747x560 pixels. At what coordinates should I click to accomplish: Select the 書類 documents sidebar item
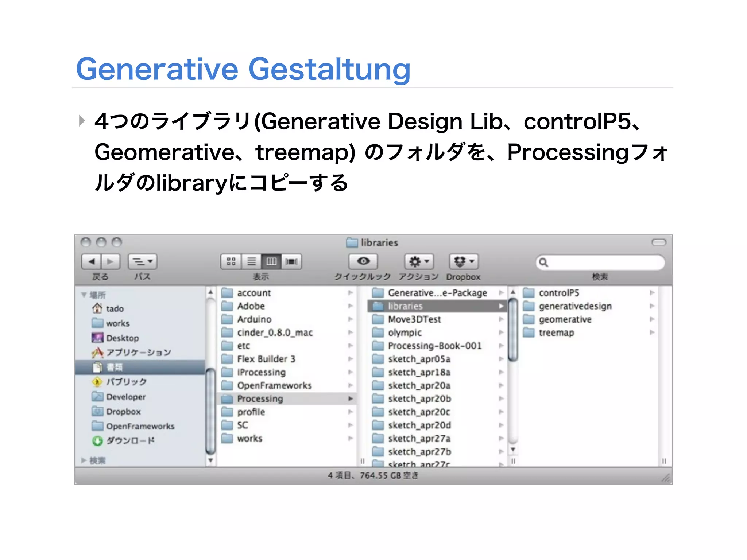(140, 367)
